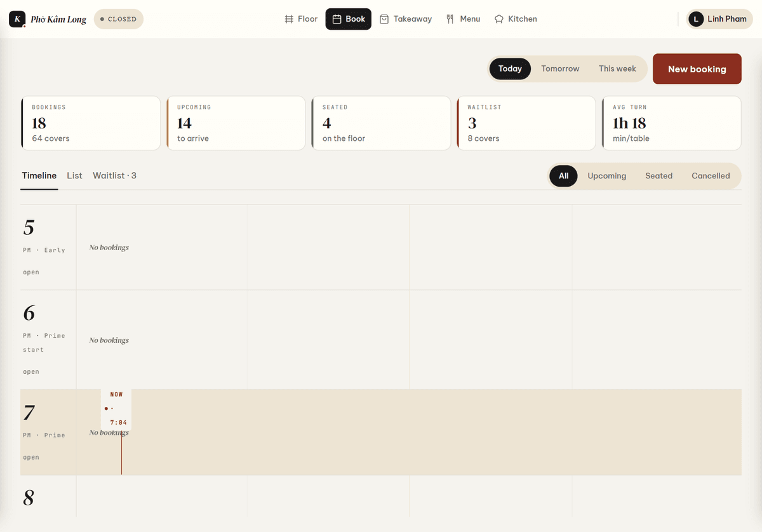Click the 'to arrive' text

click(x=193, y=138)
